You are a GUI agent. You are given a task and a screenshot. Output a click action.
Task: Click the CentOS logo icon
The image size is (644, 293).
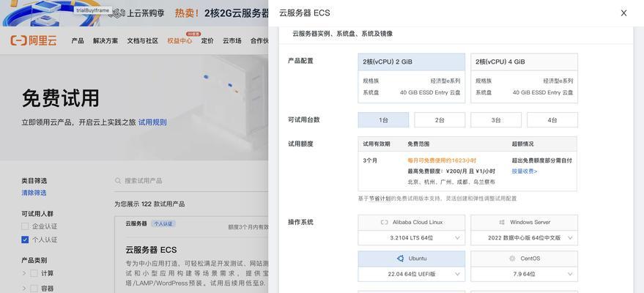click(x=512, y=259)
